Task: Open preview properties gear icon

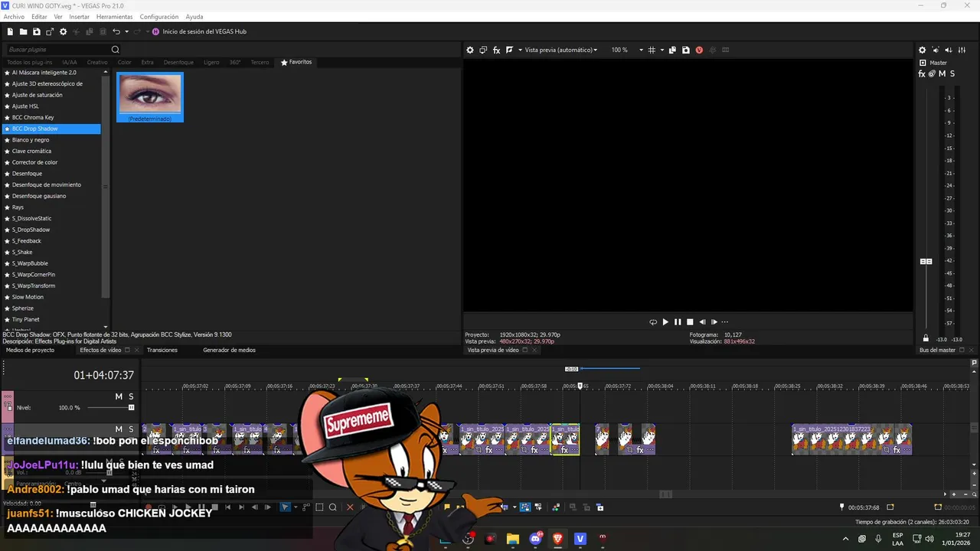Action: coord(470,50)
